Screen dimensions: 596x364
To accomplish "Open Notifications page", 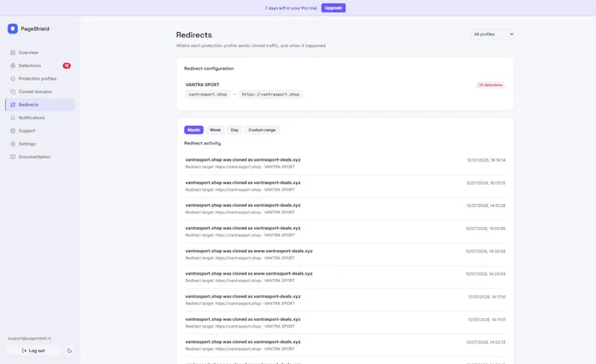I will tap(40, 118).
